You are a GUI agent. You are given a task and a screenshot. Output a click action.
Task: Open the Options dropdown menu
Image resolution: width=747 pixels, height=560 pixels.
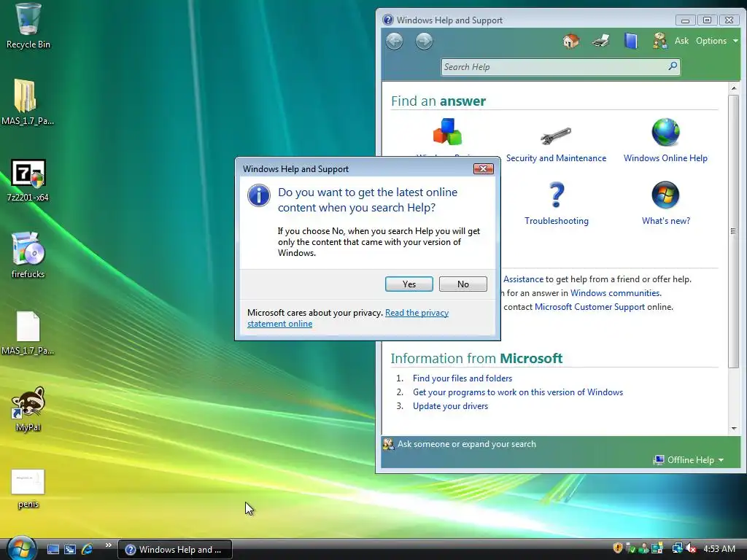(716, 41)
